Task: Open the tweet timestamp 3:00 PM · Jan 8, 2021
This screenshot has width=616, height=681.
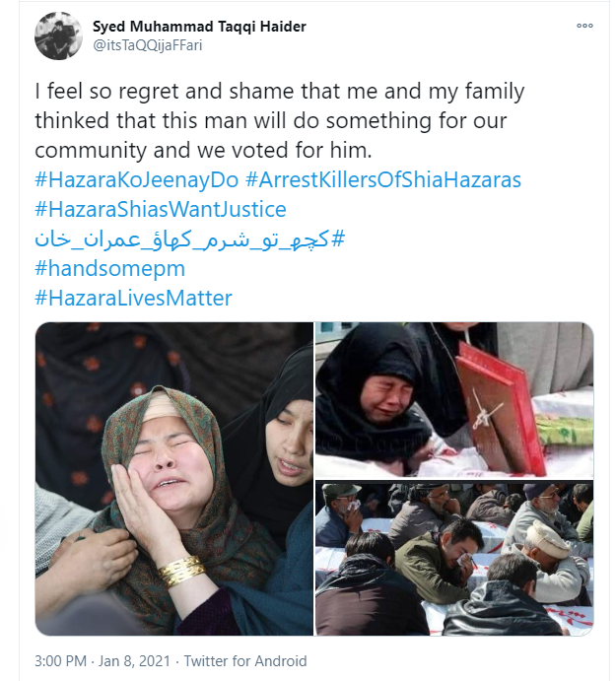Action: (103, 661)
